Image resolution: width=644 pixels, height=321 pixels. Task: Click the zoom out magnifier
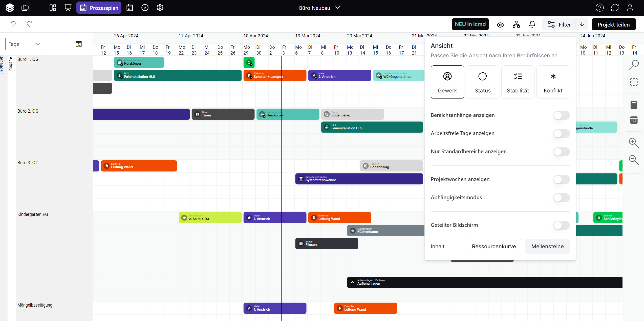pos(634,160)
